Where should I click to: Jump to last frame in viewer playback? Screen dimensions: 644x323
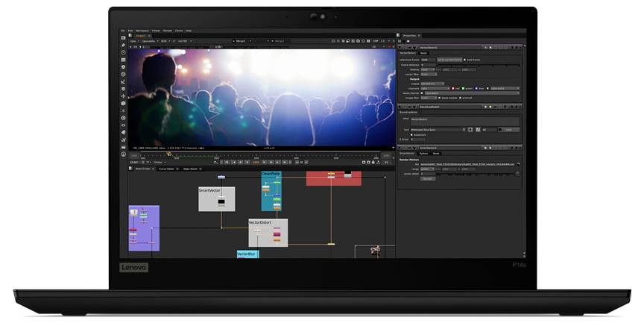point(284,162)
